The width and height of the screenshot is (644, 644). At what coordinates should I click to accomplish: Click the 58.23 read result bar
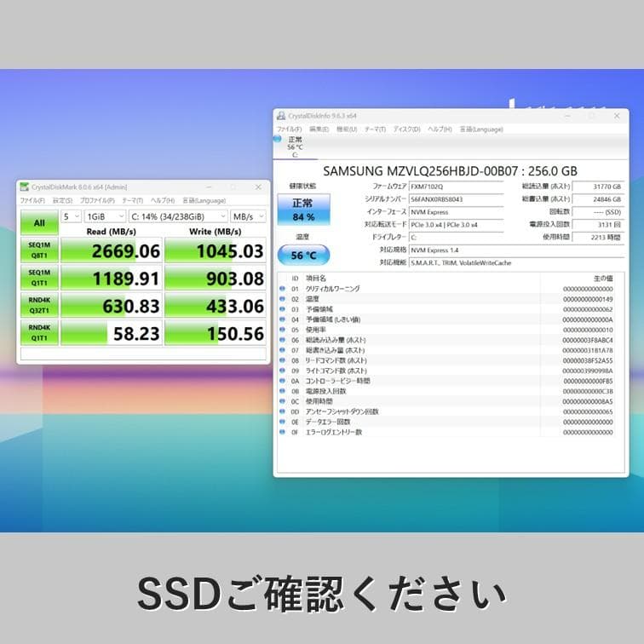(x=111, y=333)
